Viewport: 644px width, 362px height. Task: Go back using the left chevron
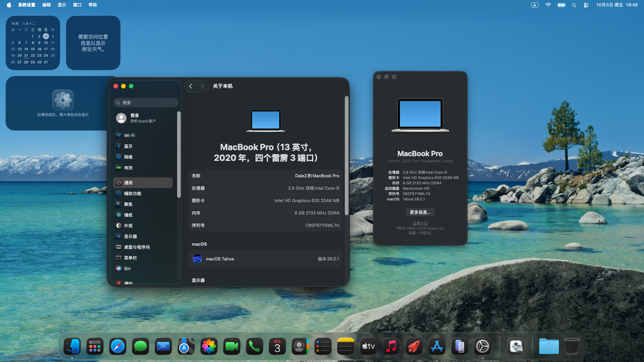coord(191,86)
